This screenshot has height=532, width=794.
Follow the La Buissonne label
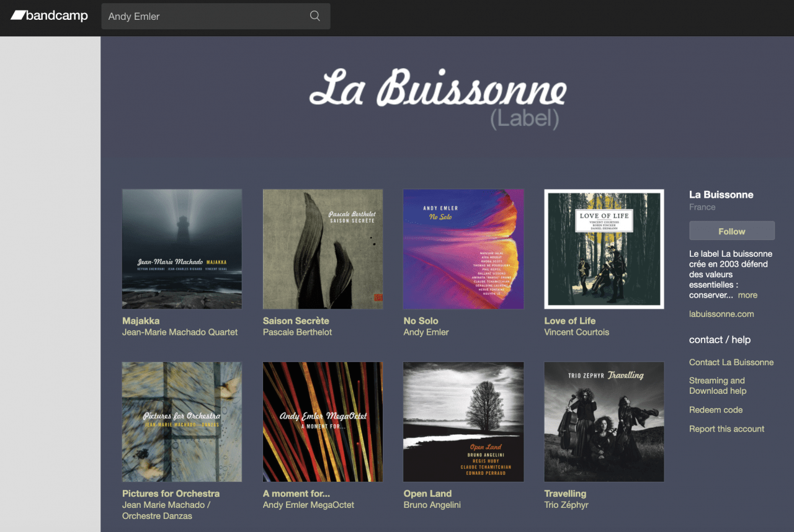tap(732, 231)
